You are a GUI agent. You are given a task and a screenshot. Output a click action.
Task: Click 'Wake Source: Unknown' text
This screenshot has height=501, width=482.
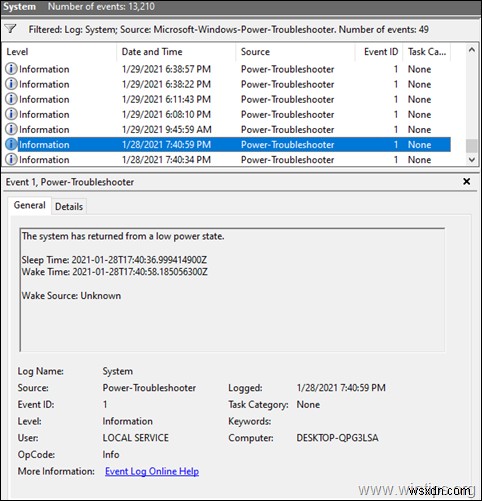click(x=71, y=296)
